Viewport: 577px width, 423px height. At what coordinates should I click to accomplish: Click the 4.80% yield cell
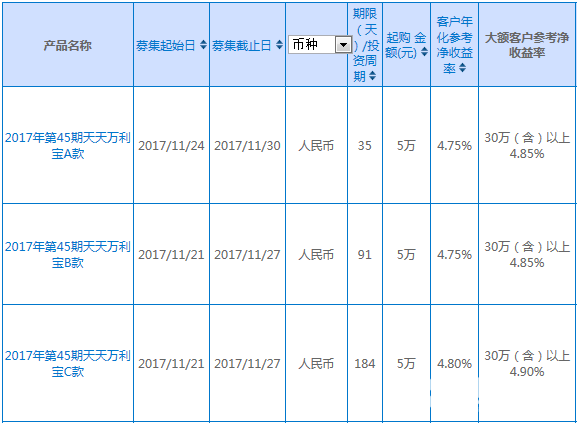(454, 364)
